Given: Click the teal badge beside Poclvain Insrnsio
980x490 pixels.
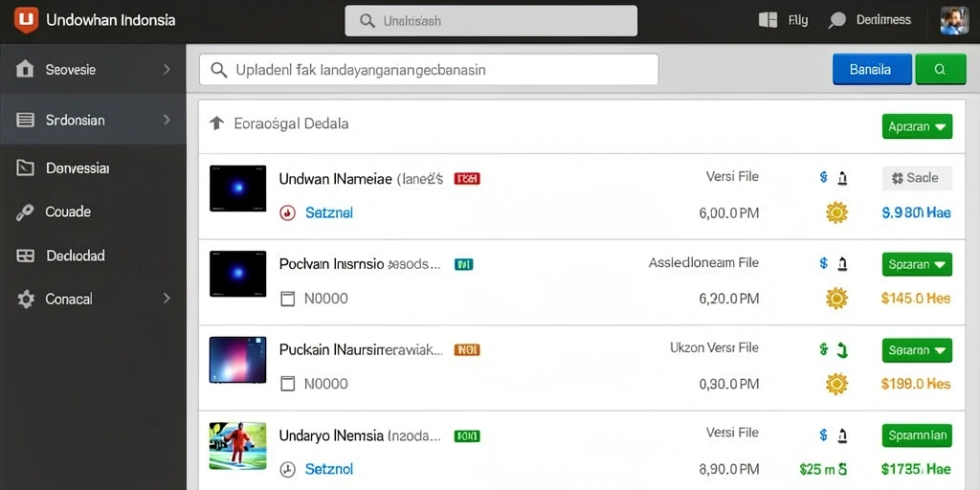Looking at the screenshot, I should pos(464,264).
